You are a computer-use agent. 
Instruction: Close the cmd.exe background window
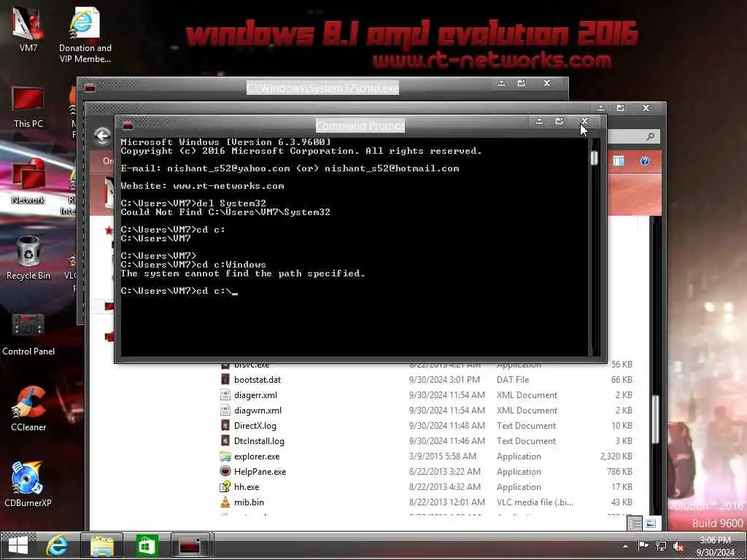point(547,83)
